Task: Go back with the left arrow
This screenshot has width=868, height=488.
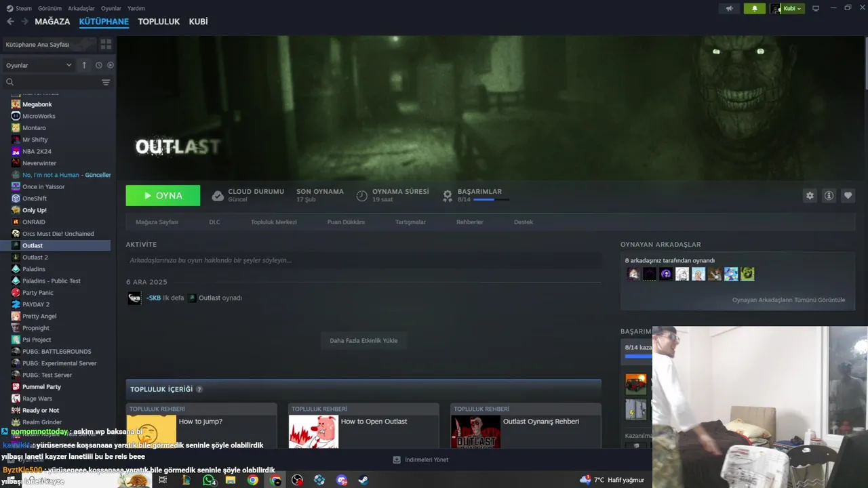Action: tap(10, 22)
